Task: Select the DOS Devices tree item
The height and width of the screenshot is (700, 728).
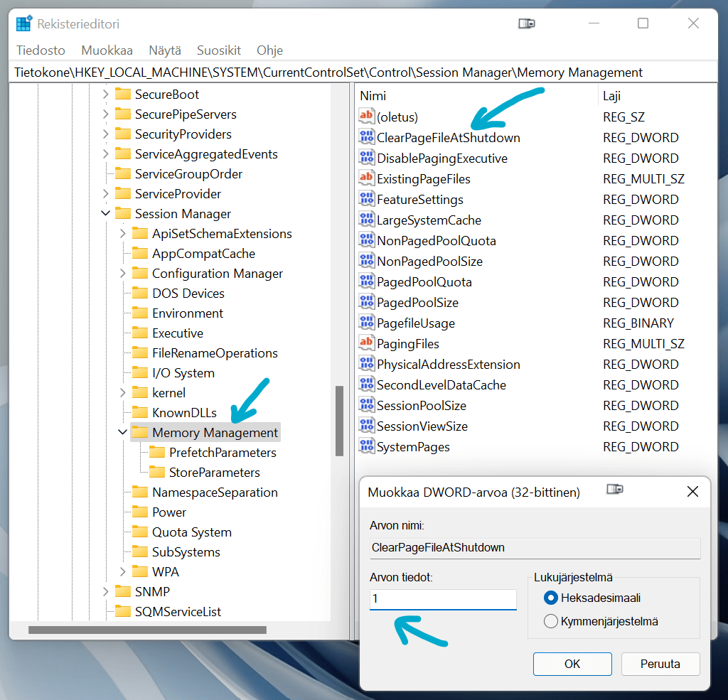Action: 188,294
